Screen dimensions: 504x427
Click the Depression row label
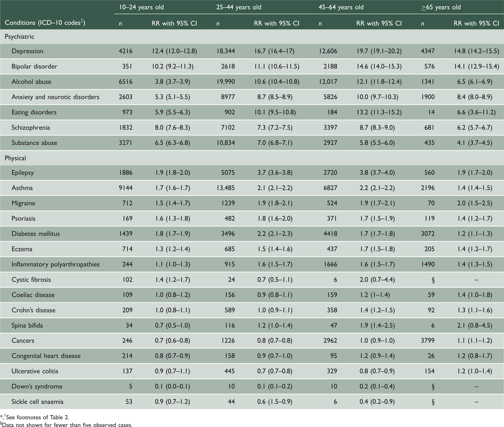(x=27, y=51)
